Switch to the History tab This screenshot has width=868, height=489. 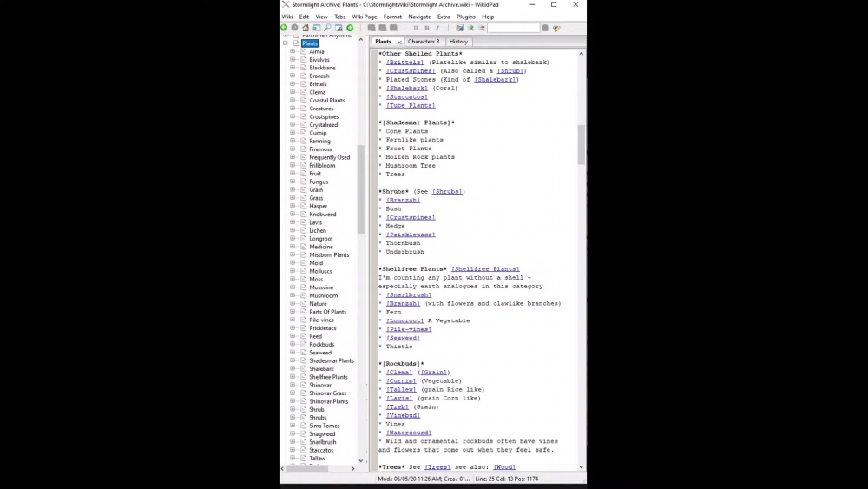[458, 42]
